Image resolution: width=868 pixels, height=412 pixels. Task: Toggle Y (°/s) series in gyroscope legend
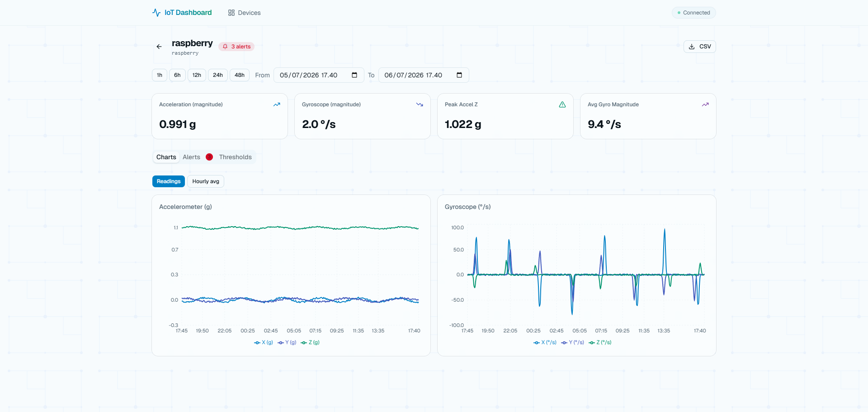pyautogui.click(x=572, y=342)
